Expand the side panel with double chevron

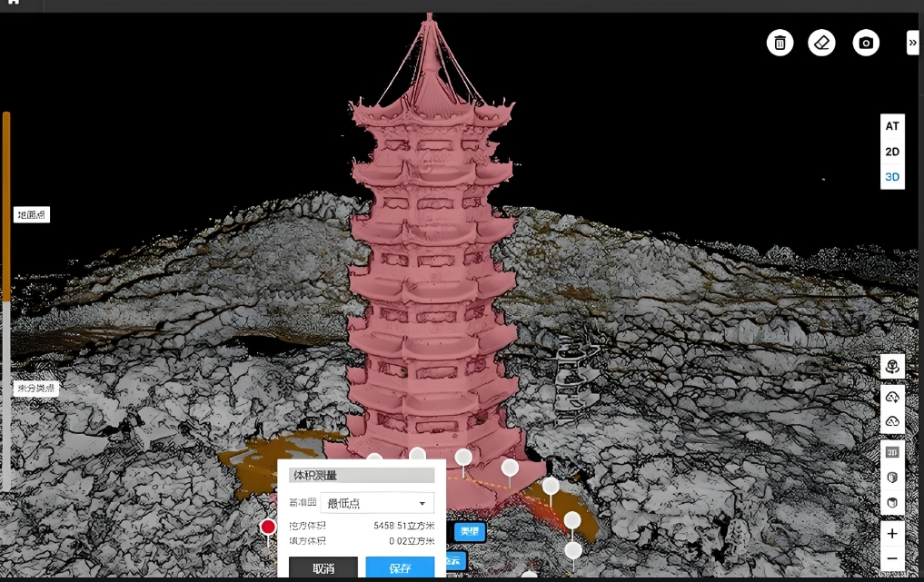(912, 43)
